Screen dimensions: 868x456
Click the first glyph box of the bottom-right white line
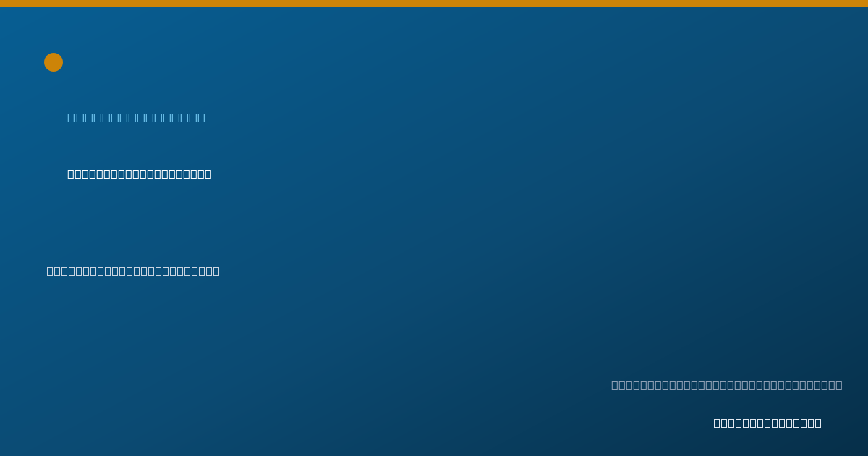[x=717, y=423]
